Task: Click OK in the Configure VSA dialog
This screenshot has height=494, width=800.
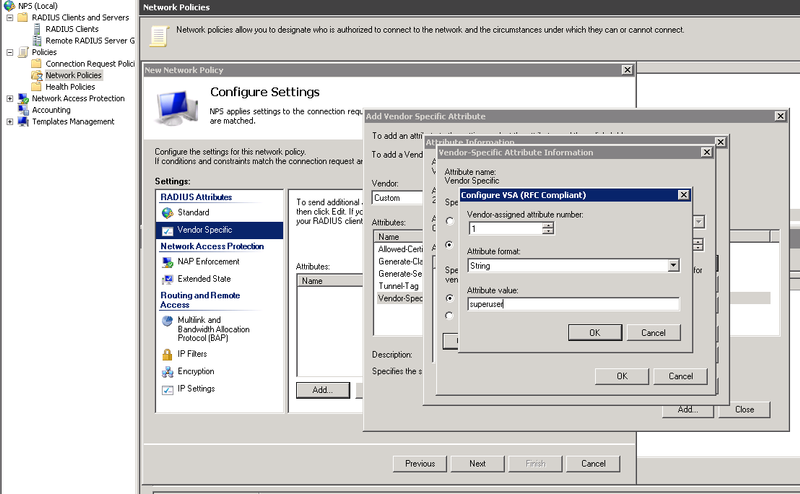Action: 594,332
